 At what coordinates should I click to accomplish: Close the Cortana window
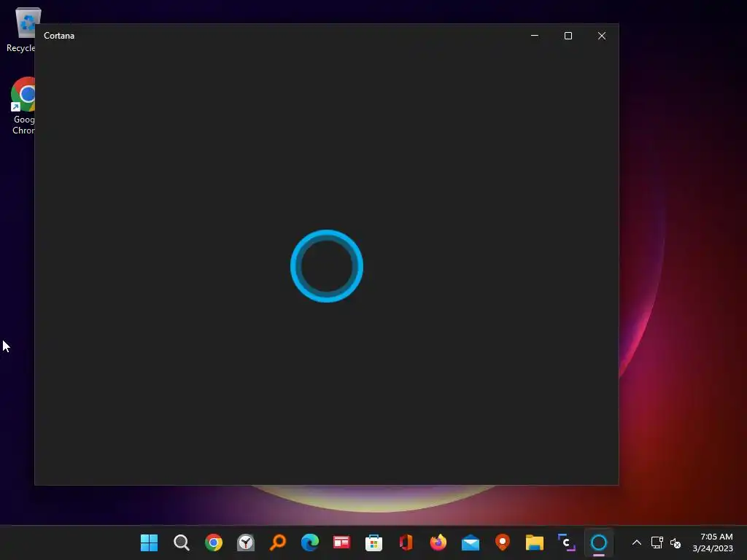[x=602, y=36]
